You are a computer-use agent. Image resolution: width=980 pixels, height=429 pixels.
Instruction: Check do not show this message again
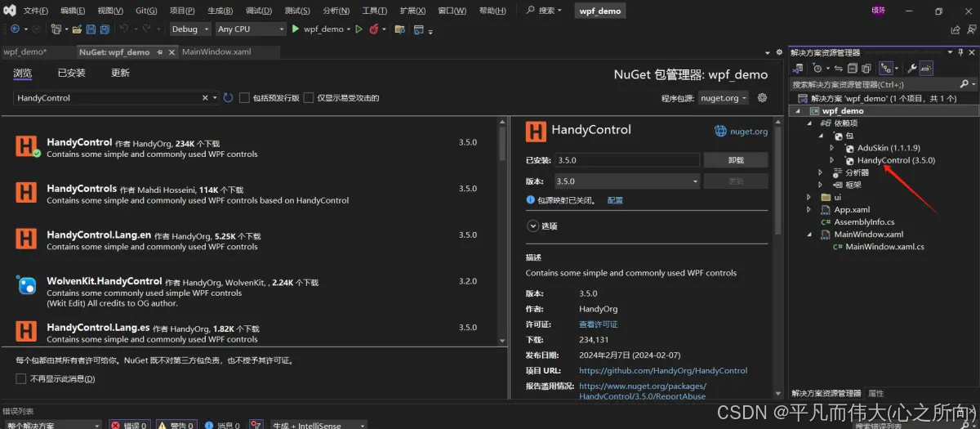(21, 378)
